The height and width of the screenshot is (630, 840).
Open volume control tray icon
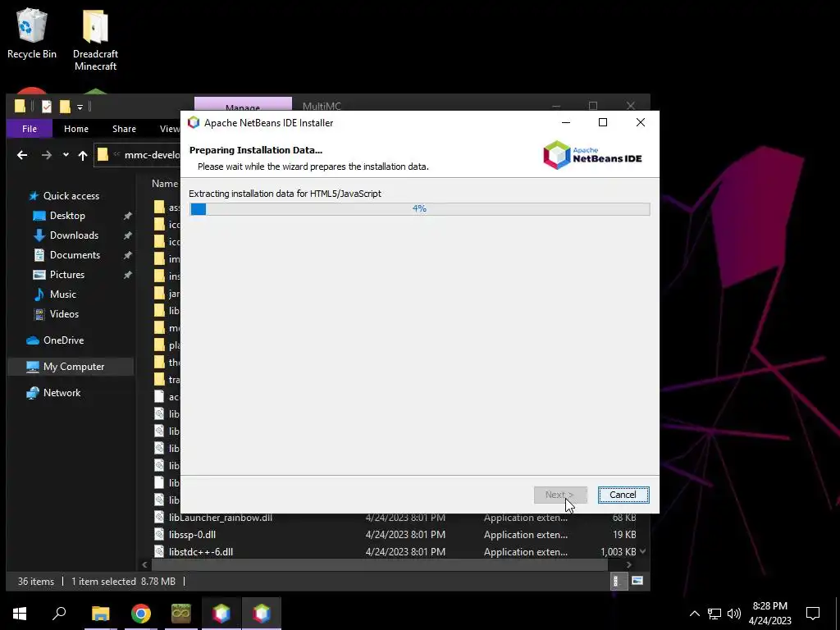[734, 614]
